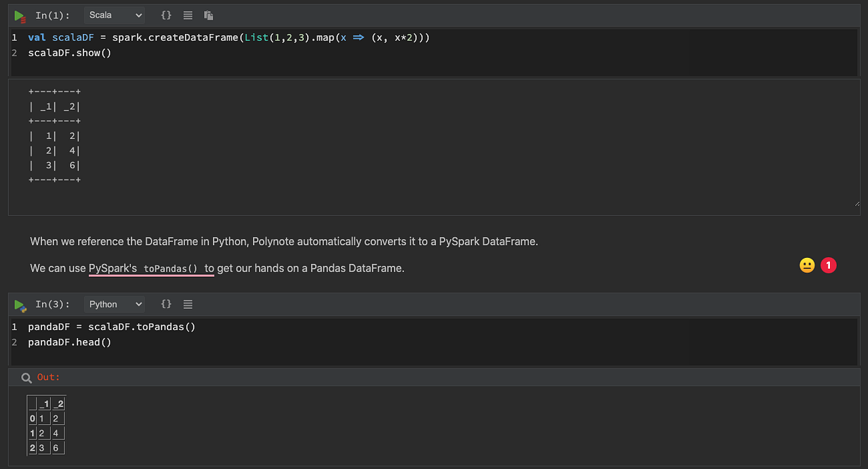Screen dimensions: 868x469
Task: Click the list icon on the Scala cell toolbar
Action: (187, 14)
